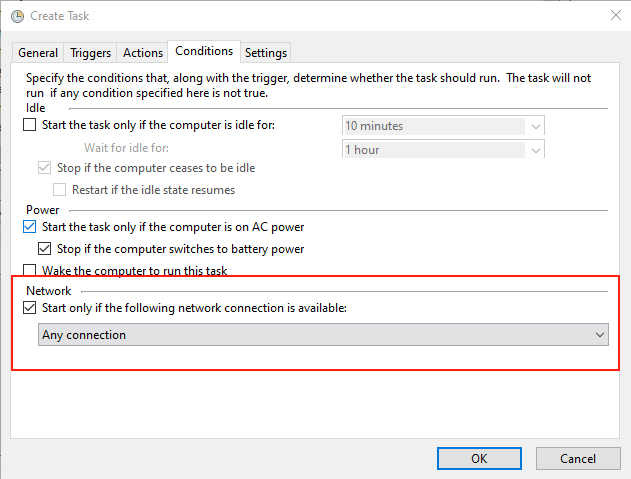The width and height of the screenshot is (631, 479).
Task: Expand the Any connection dropdown
Action: point(599,335)
